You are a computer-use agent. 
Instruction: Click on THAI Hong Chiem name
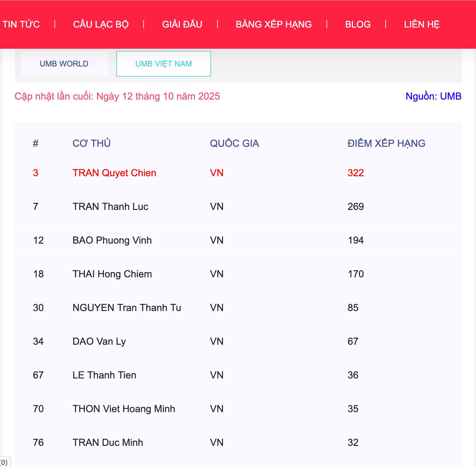pyautogui.click(x=112, y=274)
